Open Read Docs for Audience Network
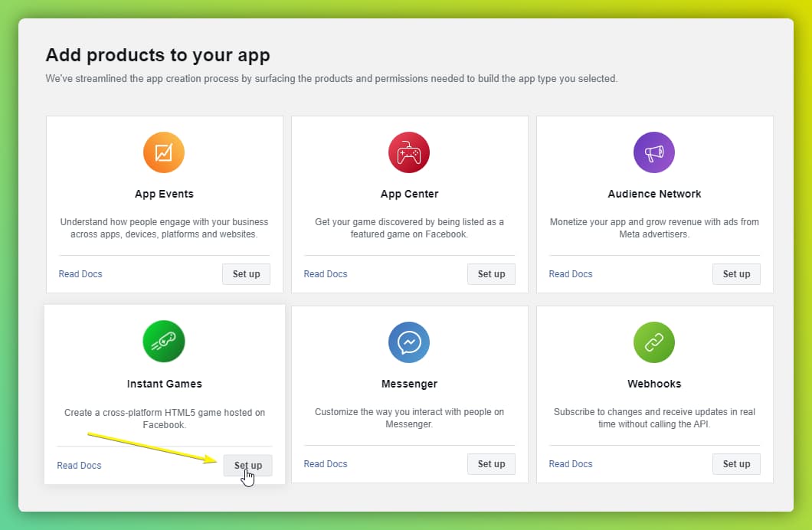 click(571, 274)
